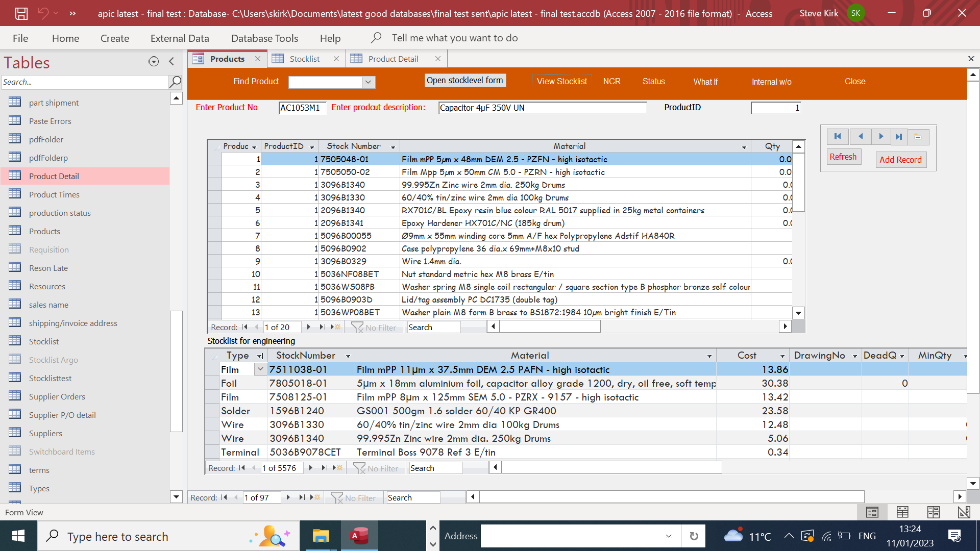Click Open stocklevel form button
The image size is (980, 551).
point(465,80)
